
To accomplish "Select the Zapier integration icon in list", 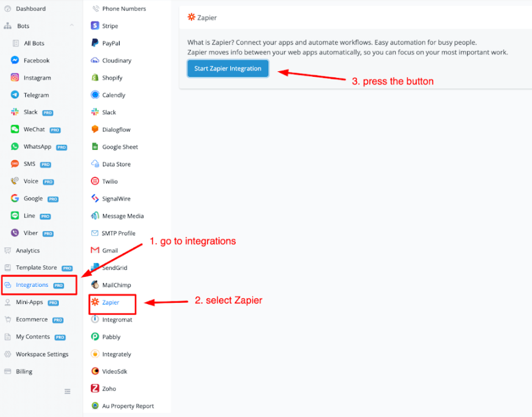I will (95, 303).
